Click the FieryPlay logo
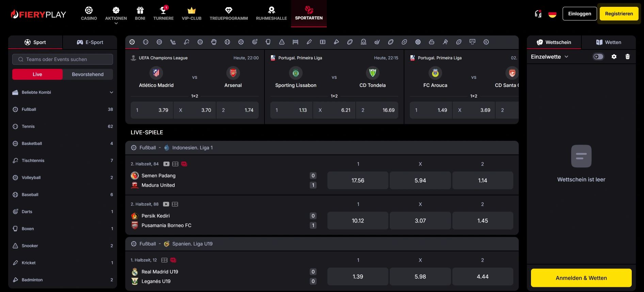 coord(38,14)
